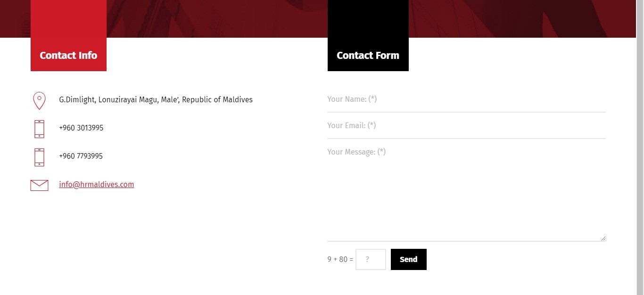Click the envelope email icon
Screen dimensions: 644x295
pos(39,185)
